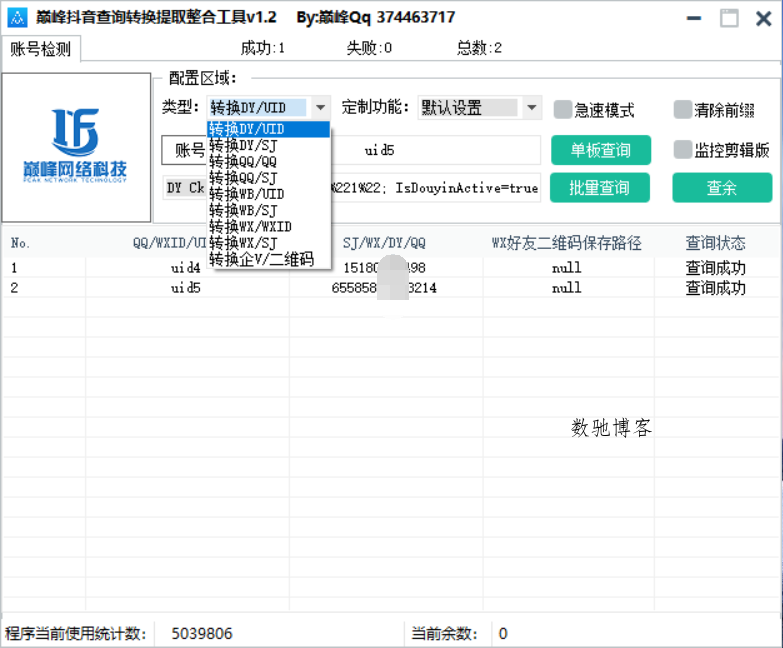The image size is (783, 648).
Task: Click the 成功:1 counter label
Action: tap(263, 48)
